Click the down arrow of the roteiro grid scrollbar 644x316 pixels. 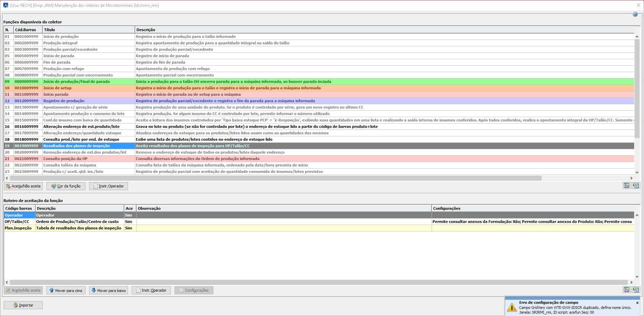click(637, 276)
